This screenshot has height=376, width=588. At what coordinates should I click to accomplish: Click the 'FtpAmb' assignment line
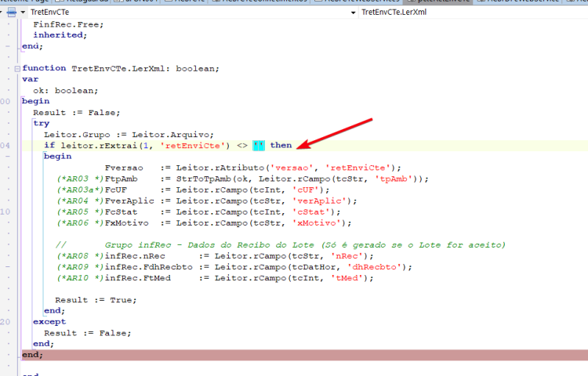pos(242,179)
